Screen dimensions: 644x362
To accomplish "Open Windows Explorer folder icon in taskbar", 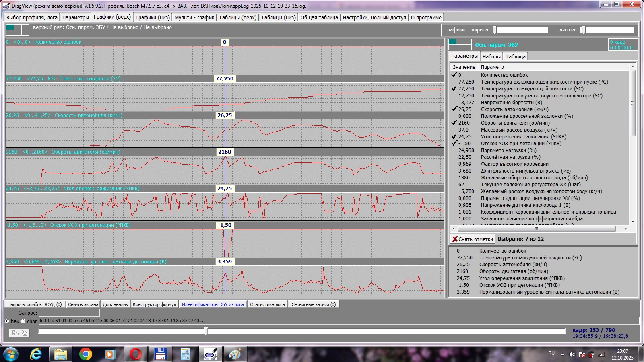I will click(61, 354).
